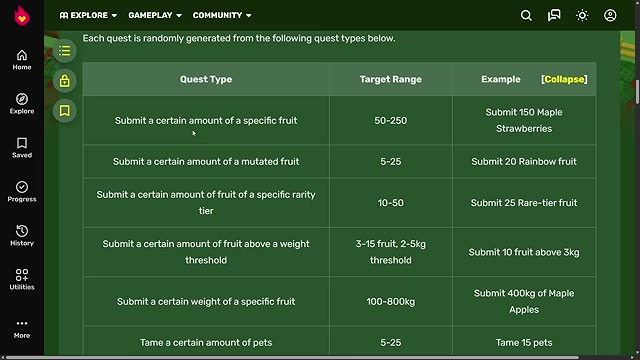The width and height of the screenshot is (640, 360).
Task: Toggle light/dark theme sun icon
Action: [582, 16]
